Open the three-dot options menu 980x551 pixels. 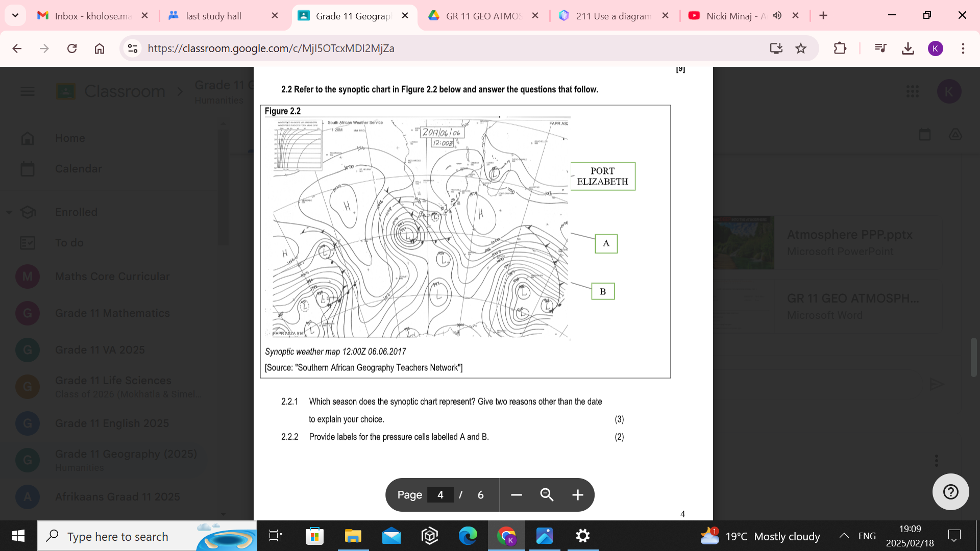coord(937,460)
